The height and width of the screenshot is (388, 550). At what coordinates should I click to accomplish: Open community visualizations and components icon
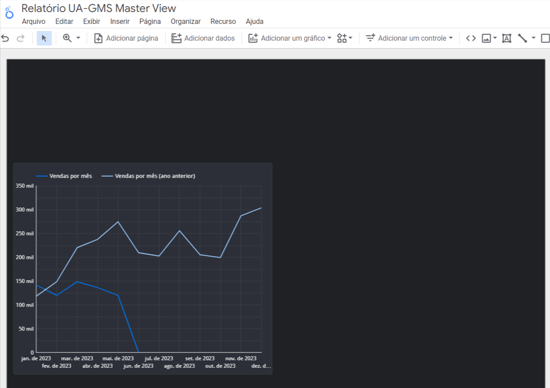(344, 38)
